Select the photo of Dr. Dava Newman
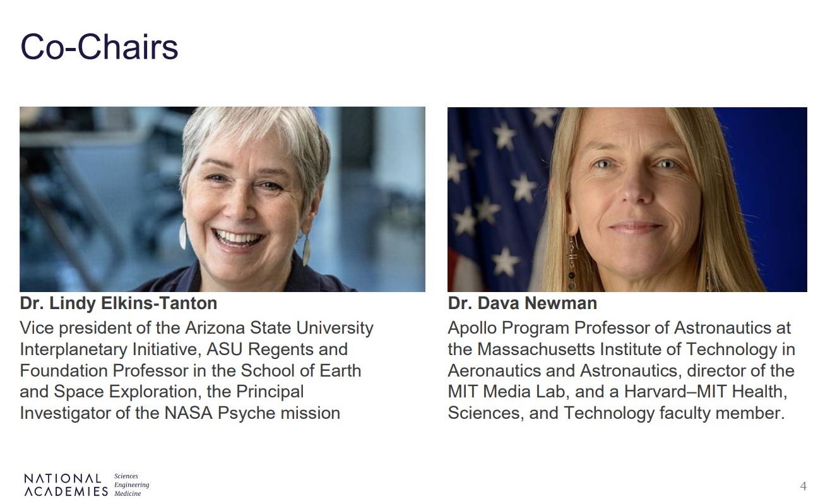 [x=627, y=199]
